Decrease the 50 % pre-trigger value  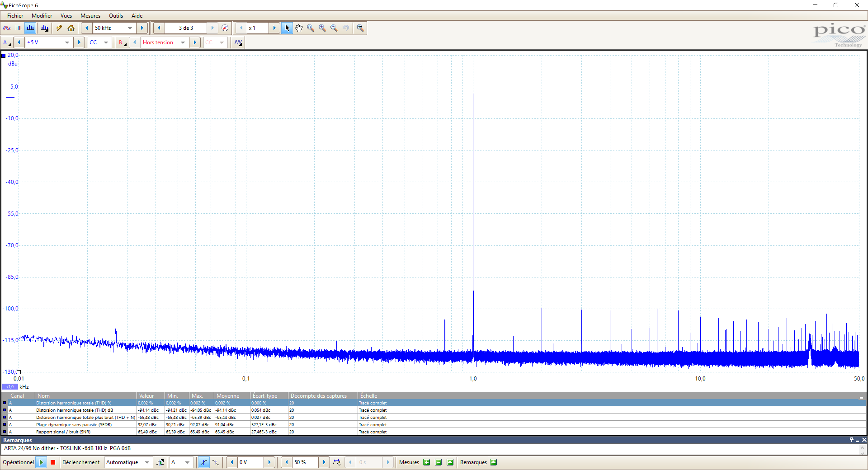pos(287,462)
